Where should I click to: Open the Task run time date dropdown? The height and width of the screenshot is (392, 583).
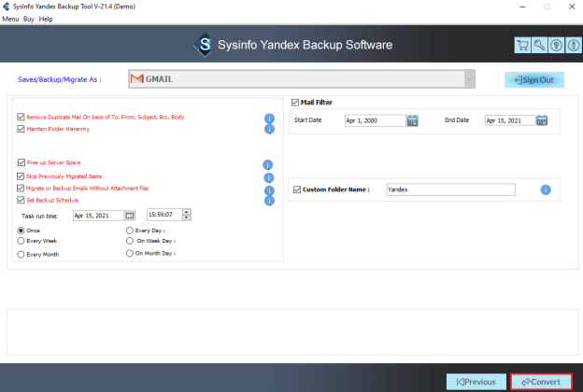tap(130, 216)
